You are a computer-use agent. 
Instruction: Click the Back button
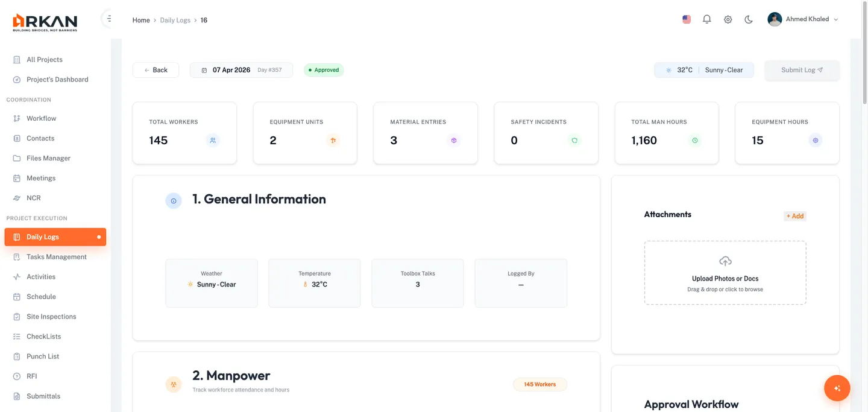click(156, 70)
